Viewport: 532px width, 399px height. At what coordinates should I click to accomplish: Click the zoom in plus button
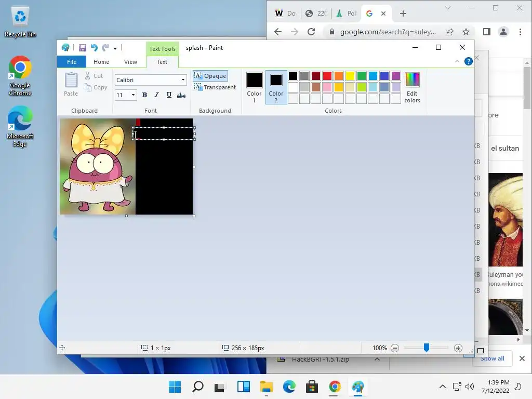pos(458,348)
